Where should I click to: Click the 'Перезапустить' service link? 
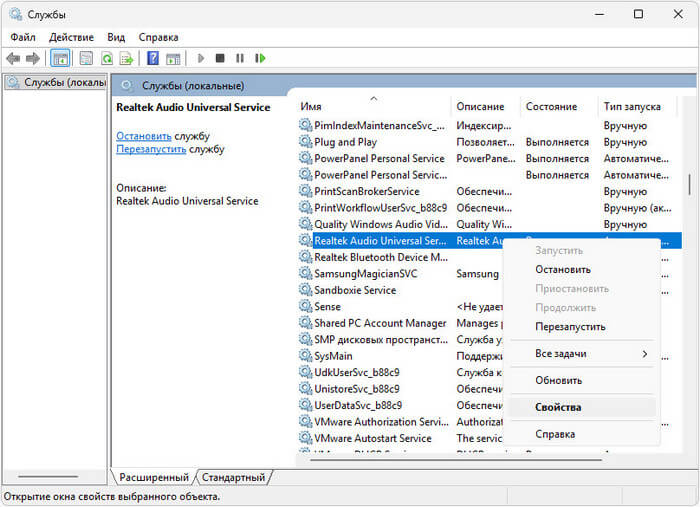point(151,149)
